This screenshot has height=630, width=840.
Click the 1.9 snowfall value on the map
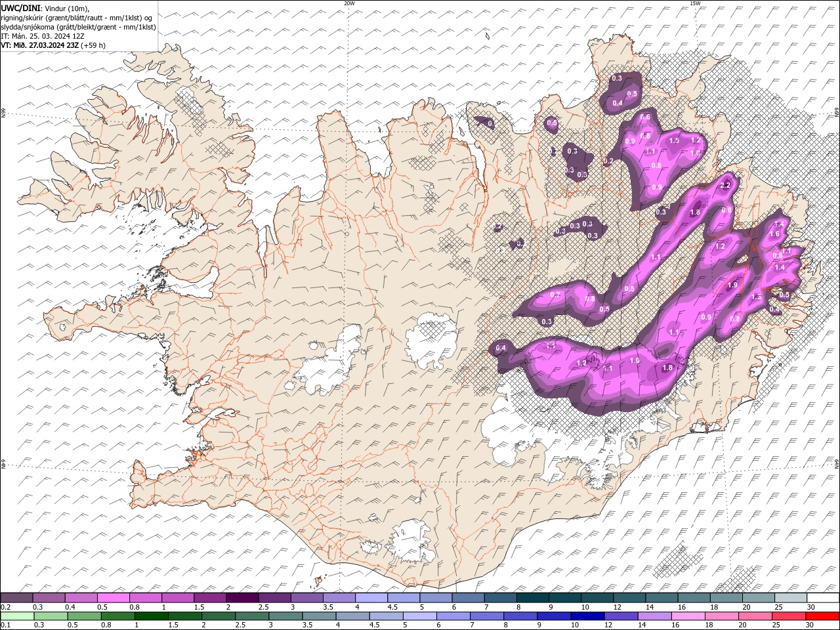[x=733, y=285]
